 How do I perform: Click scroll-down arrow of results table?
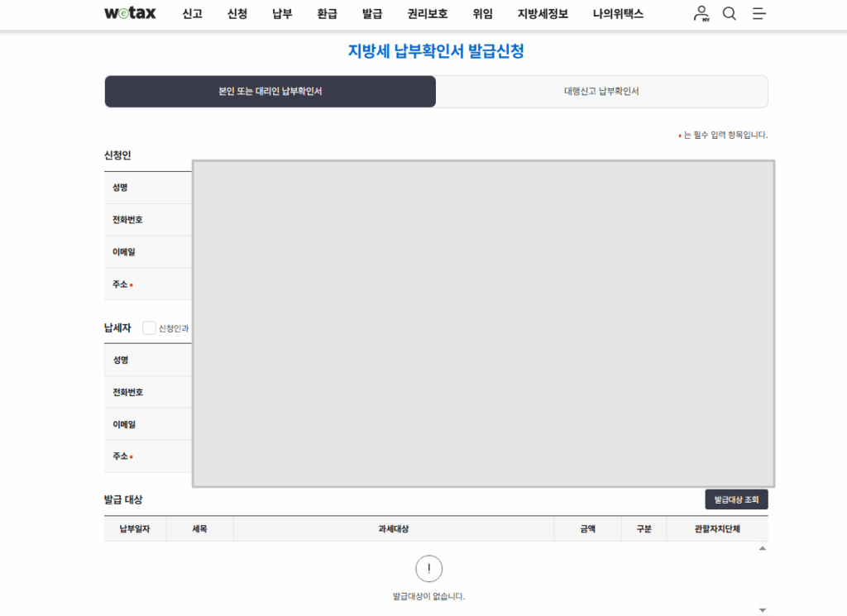point(762,610)
